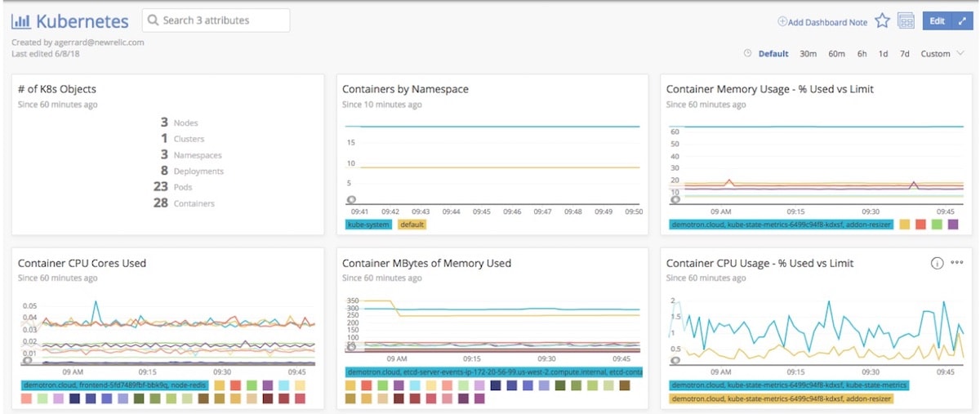The height and width of the screenshot is (414, 980).
Task: Click the event marker on Container MBytes chart
Action: pyautogui.click(x=351, y=347)
